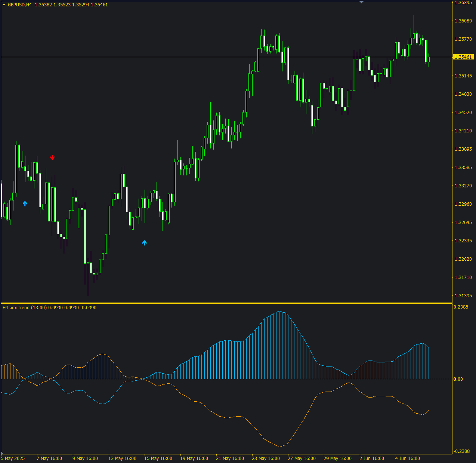The image size is (476, 463).
Task: Click the H4 adx trend (13.00) indicator label
Action: pos(25,308)
